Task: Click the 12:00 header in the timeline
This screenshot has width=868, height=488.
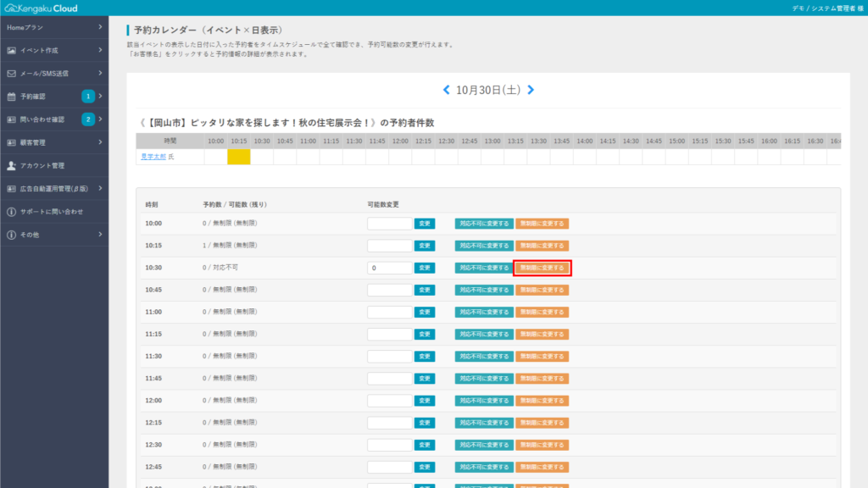Action: pos(400,141)
